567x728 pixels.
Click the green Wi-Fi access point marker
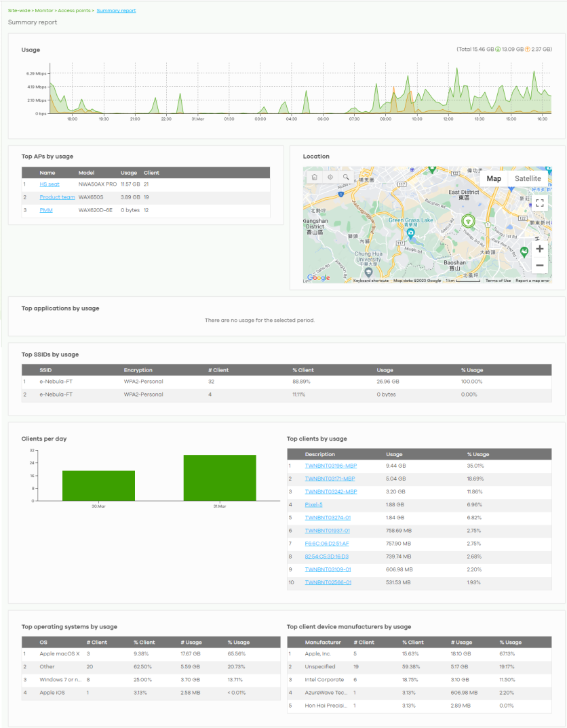click(x=468, y=222)
